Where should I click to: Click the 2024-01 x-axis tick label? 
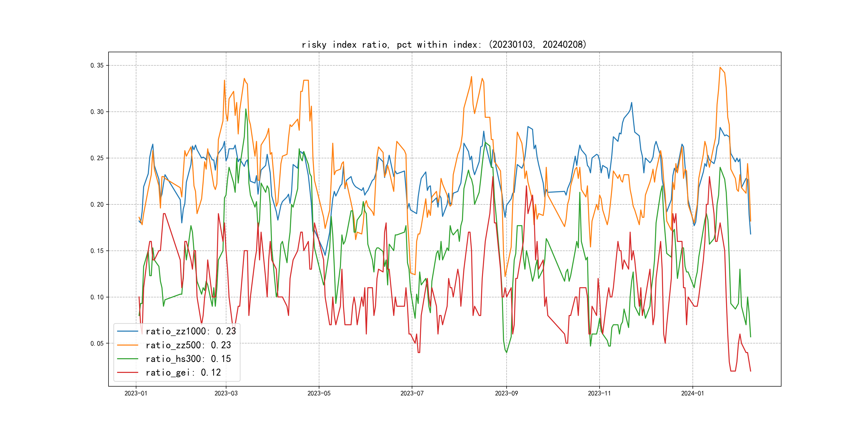coord(693,393)
